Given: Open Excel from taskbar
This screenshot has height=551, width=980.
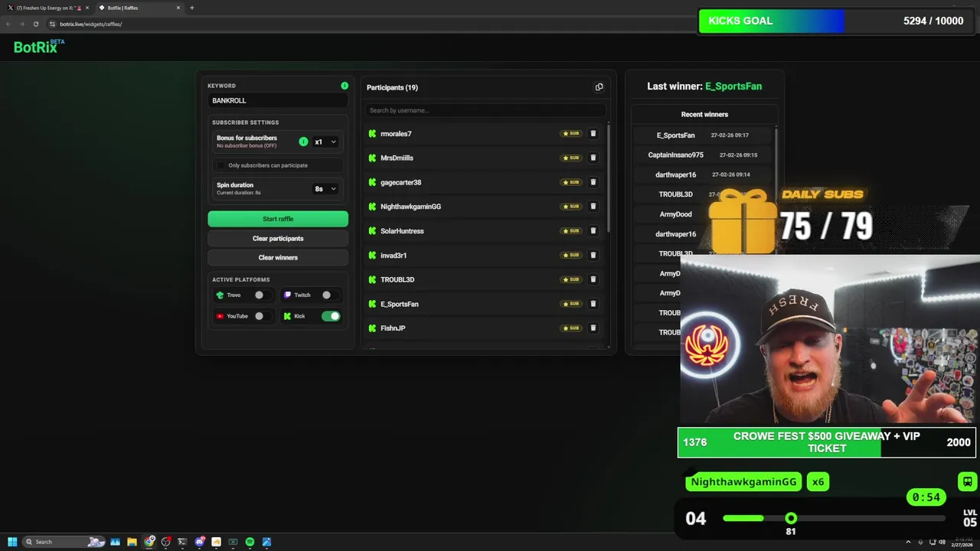Looking at the screenshot, I should click(x=233, y=542).
